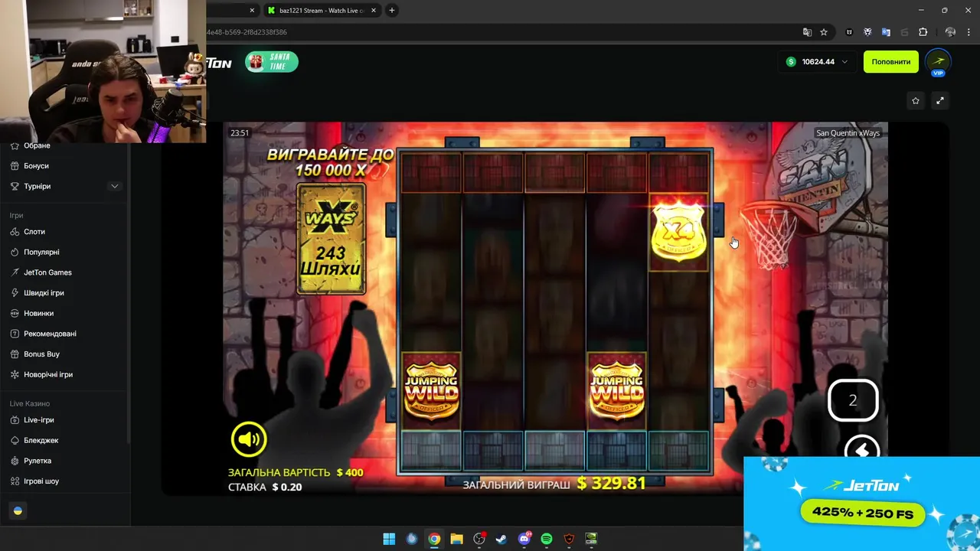Screen dimensions: 980x551
Task: Open Bonus Buy games
Action: [41, 354]
